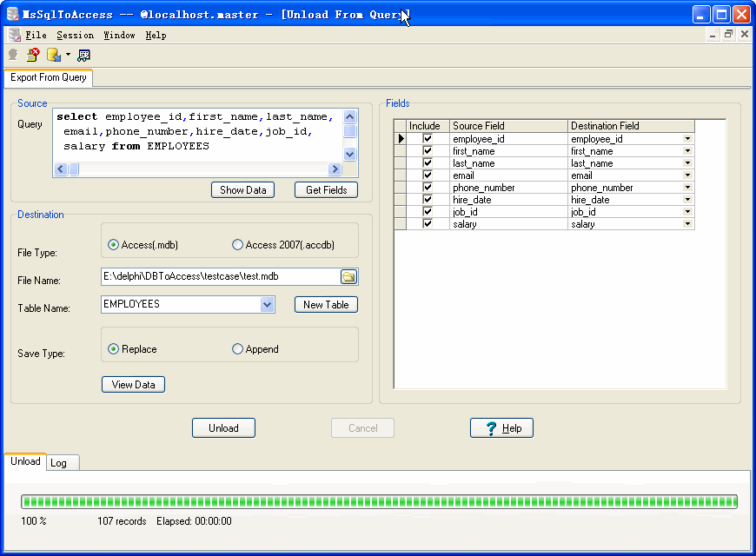Open phone_number destination field dropdown
The image size is (756, 556).
pyautogui.click(x=687, y=187)
